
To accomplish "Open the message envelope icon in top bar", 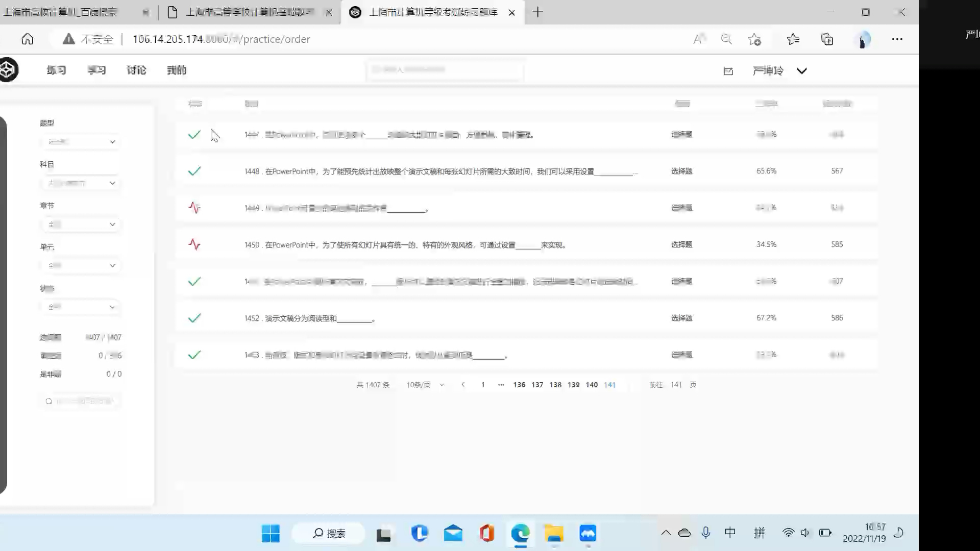I will 728,70.
